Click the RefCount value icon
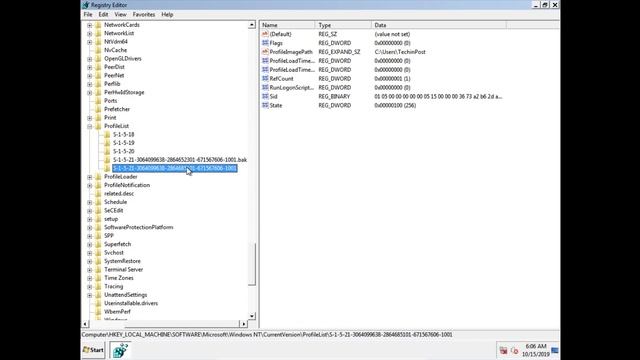This screenshot has width=640, height=360. [x=265, y=78]
